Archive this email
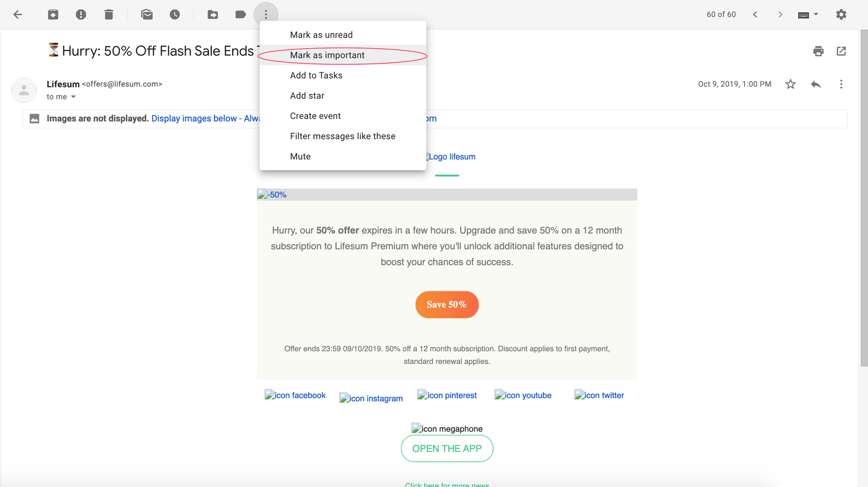 [53, 15]
